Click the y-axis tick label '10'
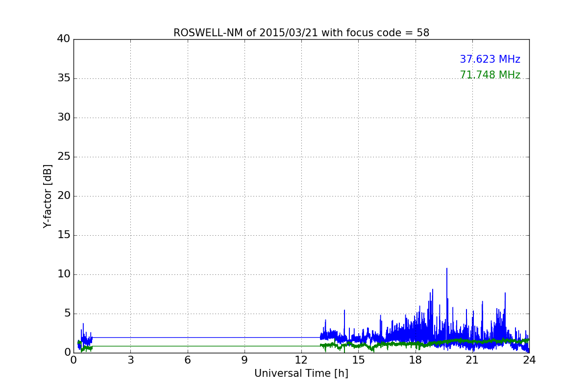 click(64, 274)
